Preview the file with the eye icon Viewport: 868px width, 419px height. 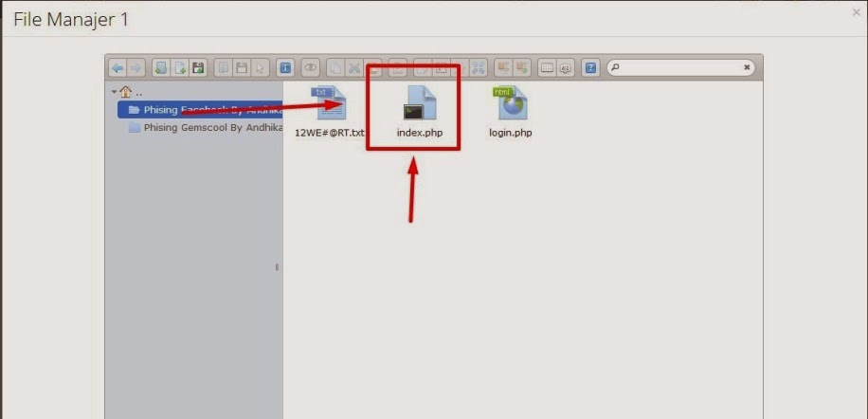coord(311,68)
